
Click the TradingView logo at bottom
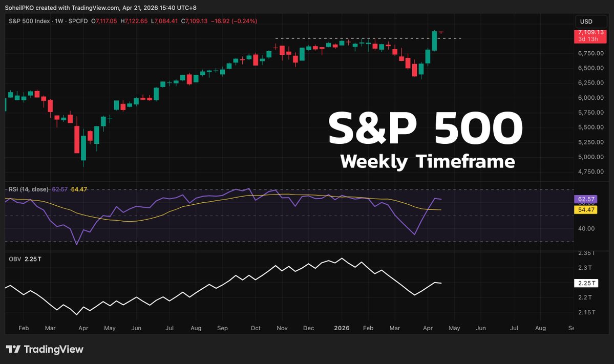pyautogui.click(x=45, y=349)
